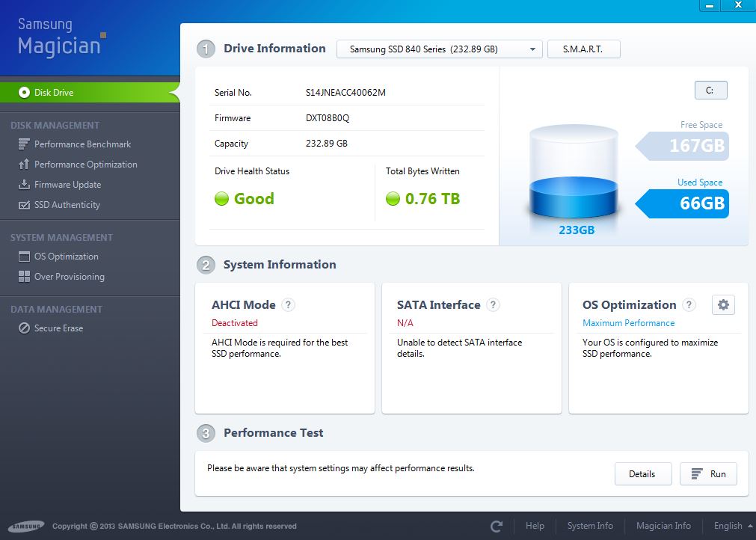Click the Performance Benchmark bars icon
The height and width of the screenshot is (540, 756).
tap(24, 144)
